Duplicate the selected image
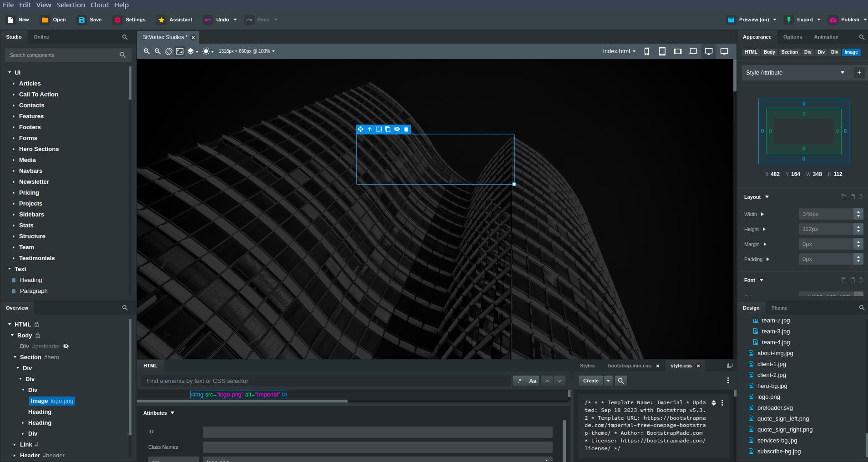Image resolution: width=868 pixels, height=462 pixels. [x=388, y=129]
